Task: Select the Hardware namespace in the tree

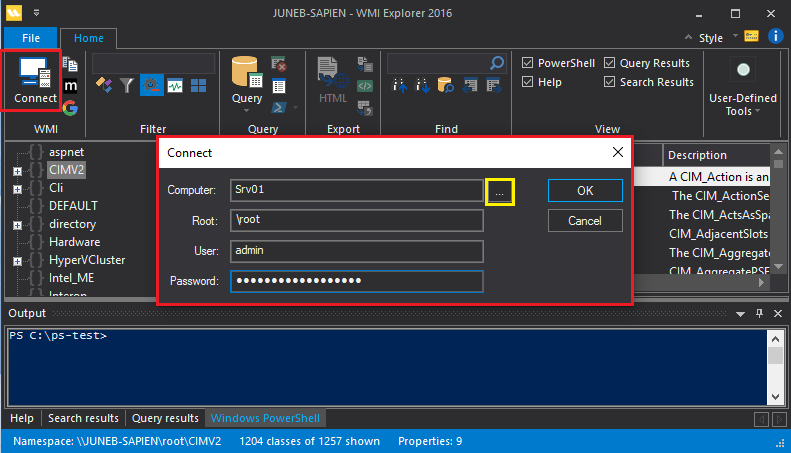Action: click(75, 242)
